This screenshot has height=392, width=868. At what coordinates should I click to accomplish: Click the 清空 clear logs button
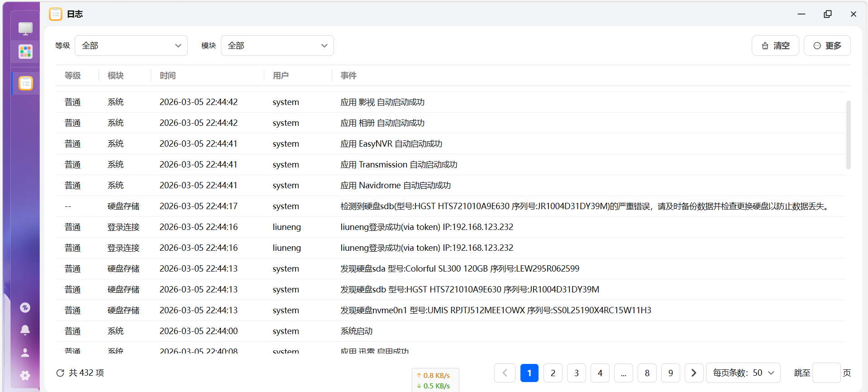pyautogui.click(x=775, y=46)
